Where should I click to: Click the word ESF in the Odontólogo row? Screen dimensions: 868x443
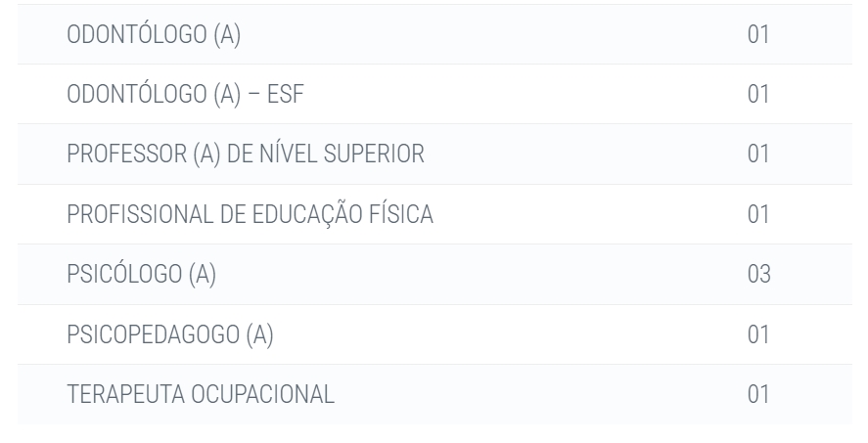pos(286,94)
